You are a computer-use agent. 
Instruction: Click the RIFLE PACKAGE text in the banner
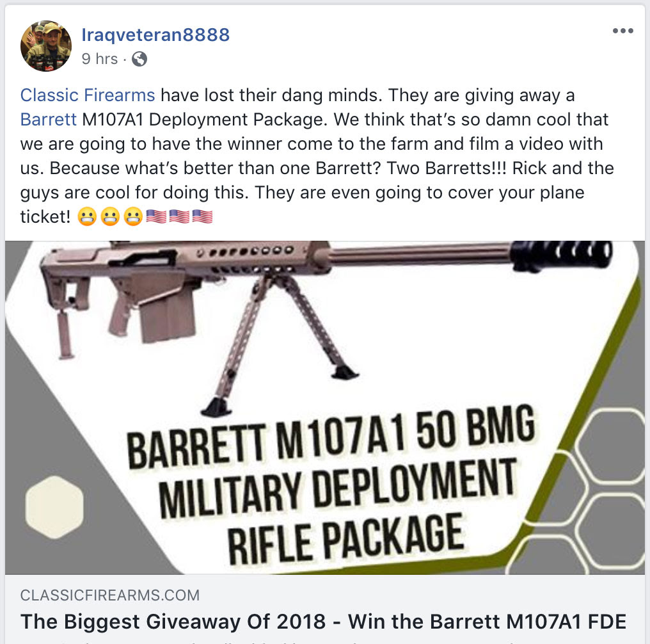pyautogui.click(x=345, y=538)
